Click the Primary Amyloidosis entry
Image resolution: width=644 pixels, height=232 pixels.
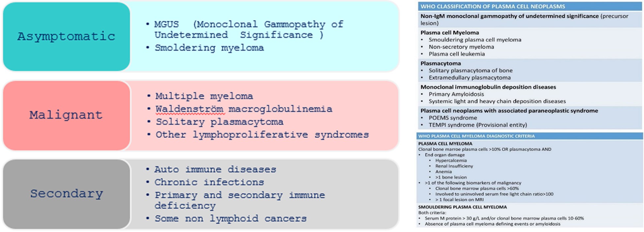(456, 94)
